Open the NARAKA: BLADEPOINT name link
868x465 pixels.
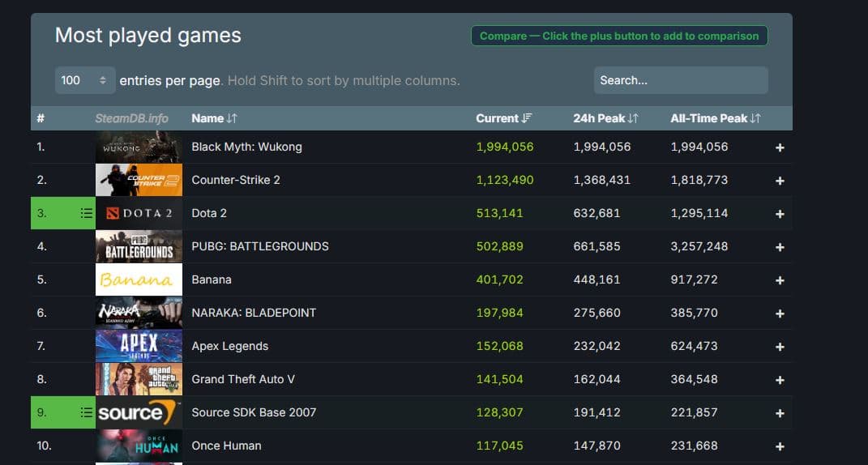[x=254, y=313]
